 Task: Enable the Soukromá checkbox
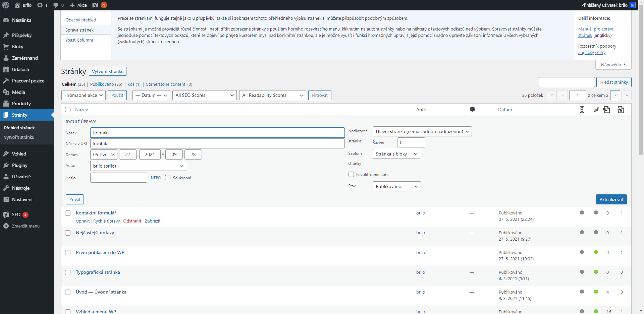pyautogui.click(x=168, y=178)
